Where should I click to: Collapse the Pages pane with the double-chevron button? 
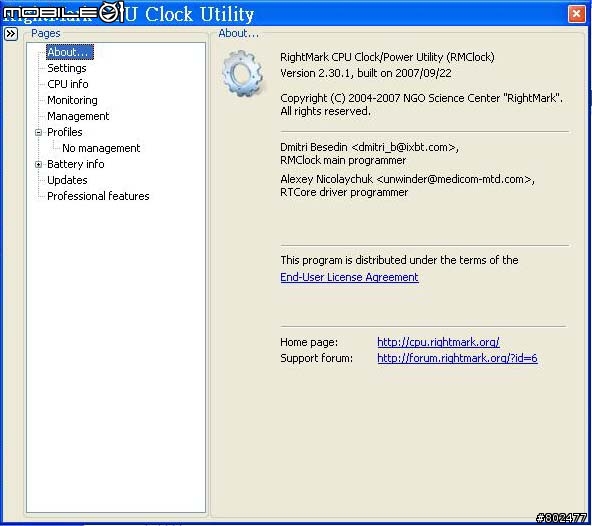click(11, 34)
